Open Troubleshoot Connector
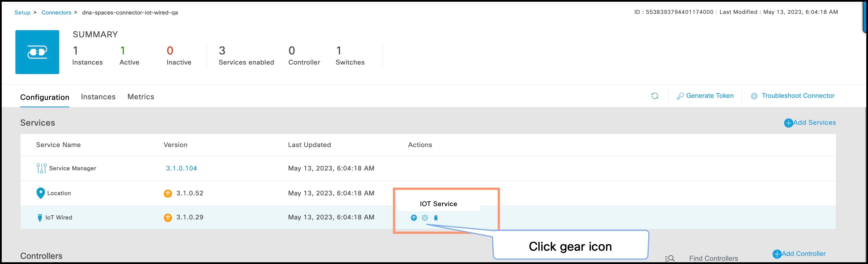The image size is (868, 264). point(798,96)
